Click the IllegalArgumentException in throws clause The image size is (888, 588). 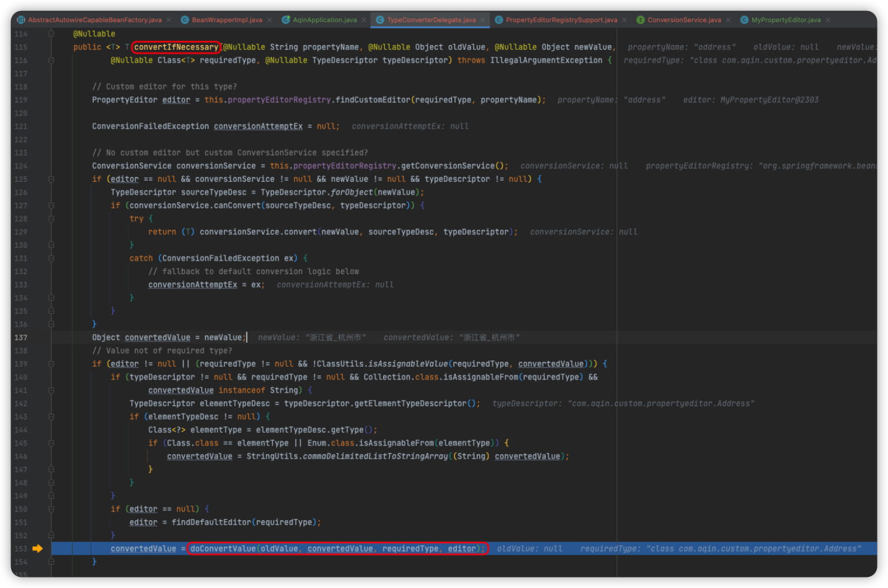(546, 60)
